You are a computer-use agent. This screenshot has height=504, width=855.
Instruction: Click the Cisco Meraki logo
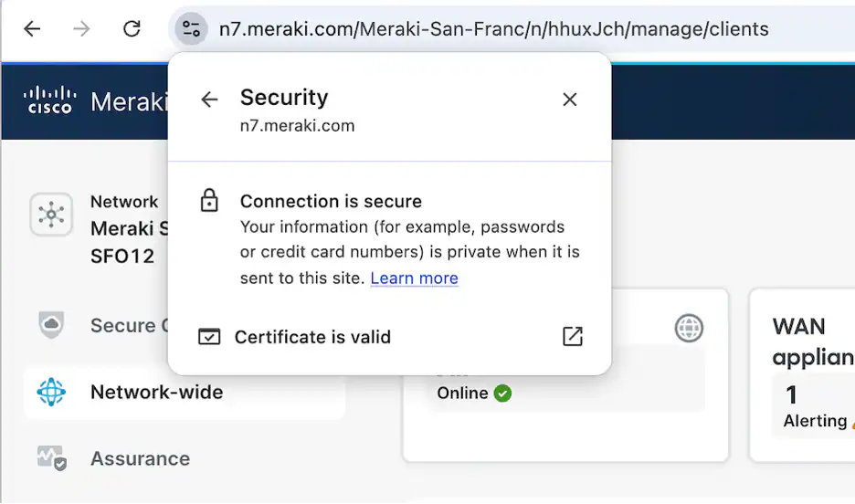pyautogui.click(x=95, y=100)
